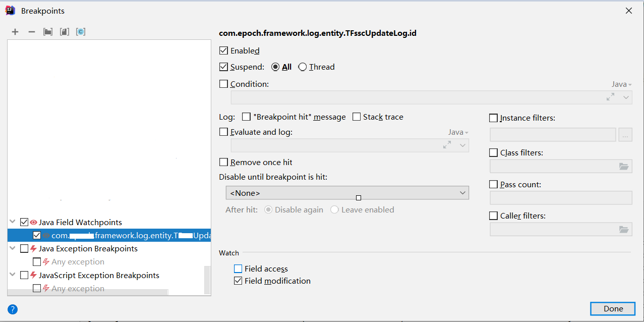
Task: Collapse the Java Field Watchpoints tree node
Action: tap(13, 222)
